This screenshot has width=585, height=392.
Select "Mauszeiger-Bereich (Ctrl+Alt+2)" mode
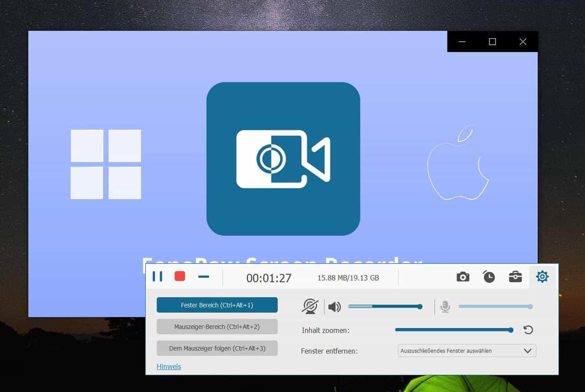coord(217,327)
